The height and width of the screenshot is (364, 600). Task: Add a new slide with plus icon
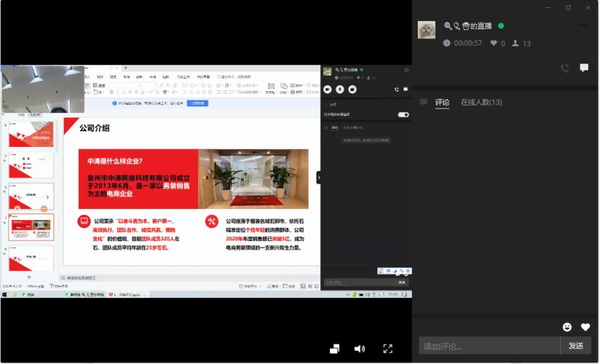click(x=29, y=277)
